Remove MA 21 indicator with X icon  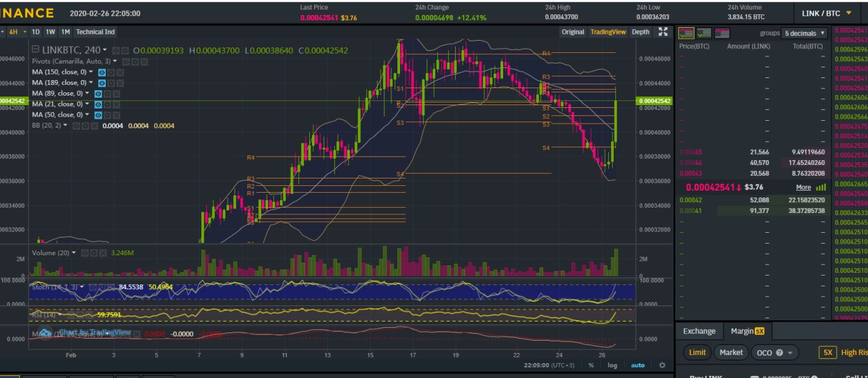pyautogui.click(x=117, y=105)
